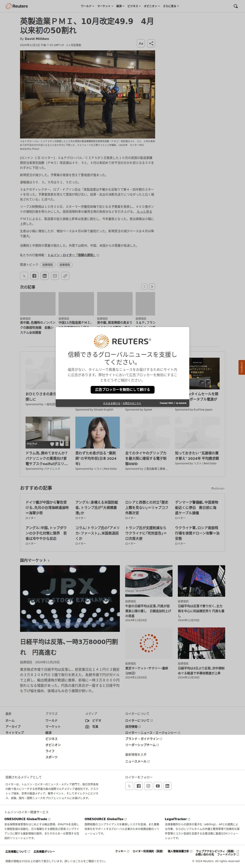Click the Reuters logo in header
Screen dimensions: 245x868
[17, 6]
